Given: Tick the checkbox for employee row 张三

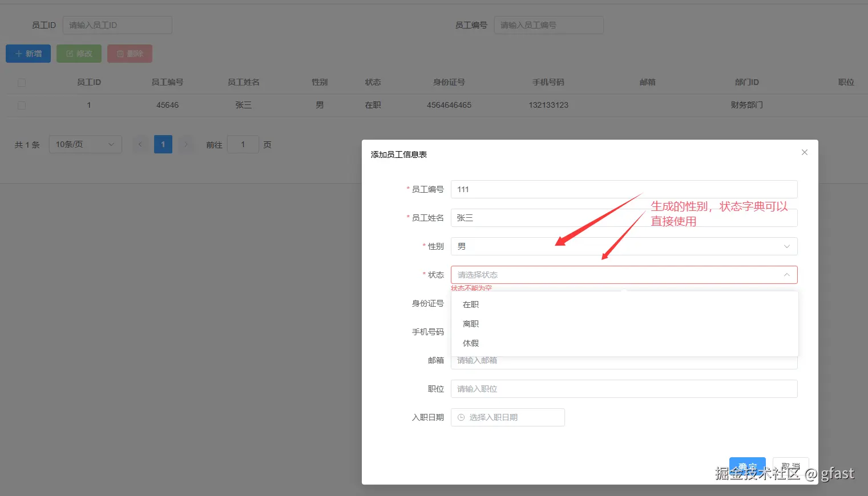Looking at the screenshot, I should (x=22, y=105).
